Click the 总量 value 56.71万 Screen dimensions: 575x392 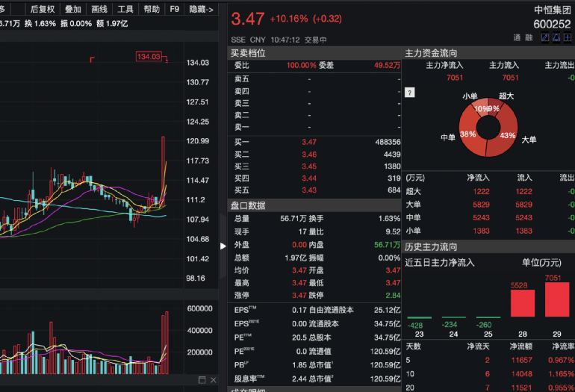coord(293,219)
